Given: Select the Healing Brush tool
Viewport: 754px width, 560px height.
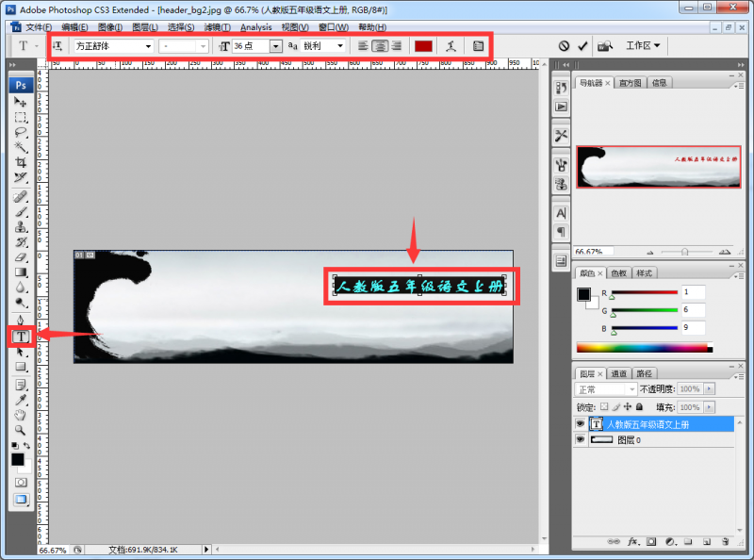Looking at the screenshot, I should (x=20, y=197).
